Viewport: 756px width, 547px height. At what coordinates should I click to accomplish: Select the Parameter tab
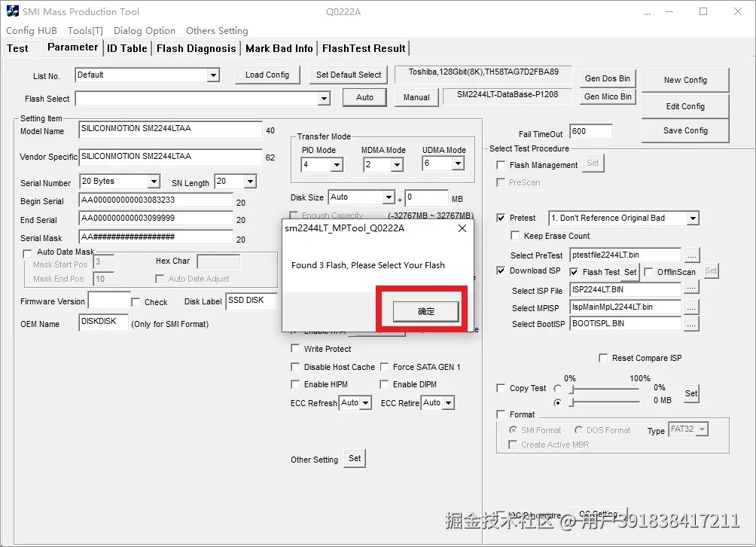(73, 47)
